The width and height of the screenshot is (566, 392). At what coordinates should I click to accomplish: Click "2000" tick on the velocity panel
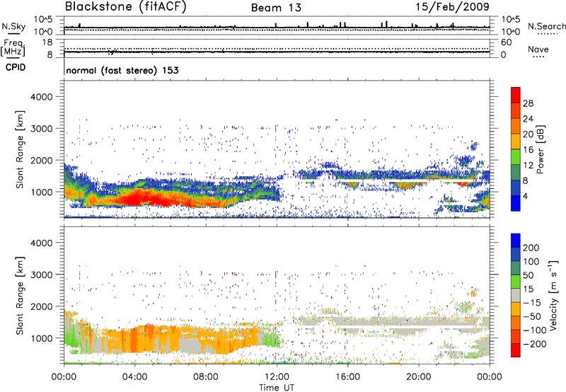[42, 306]
